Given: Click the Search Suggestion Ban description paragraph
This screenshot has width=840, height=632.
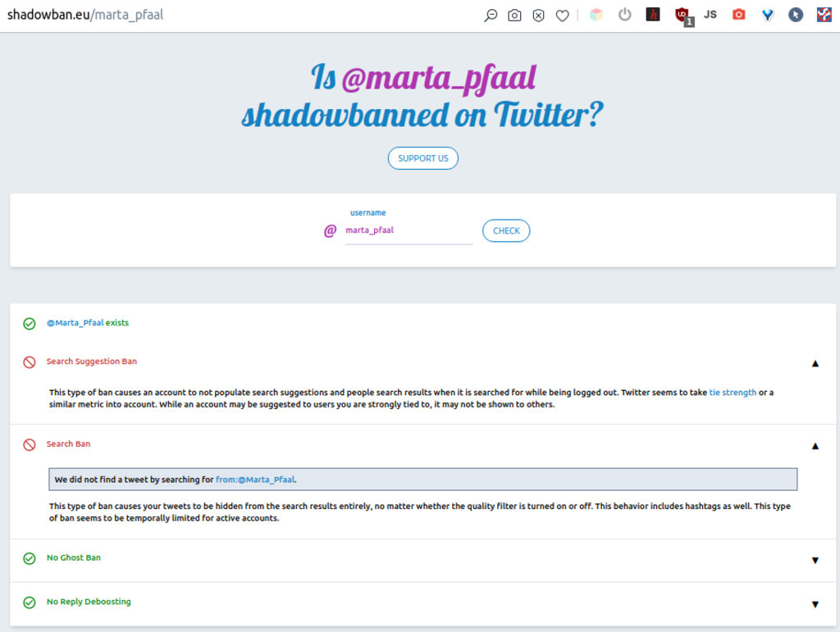Looking at the screenshot, I should click(x=412, y=398).
